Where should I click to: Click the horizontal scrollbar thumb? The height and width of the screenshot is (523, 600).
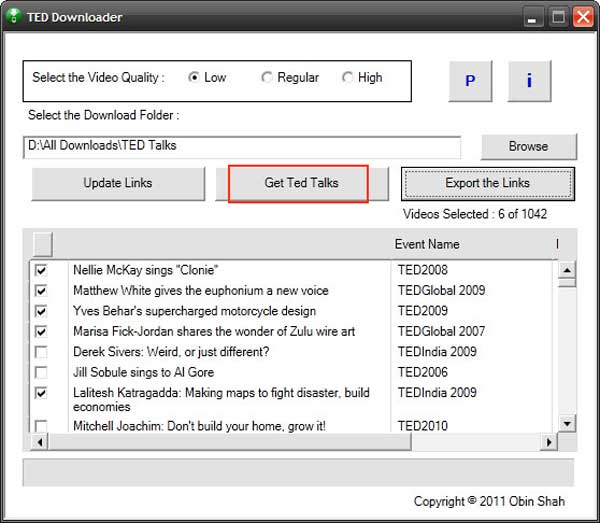(x=230, y=442)
